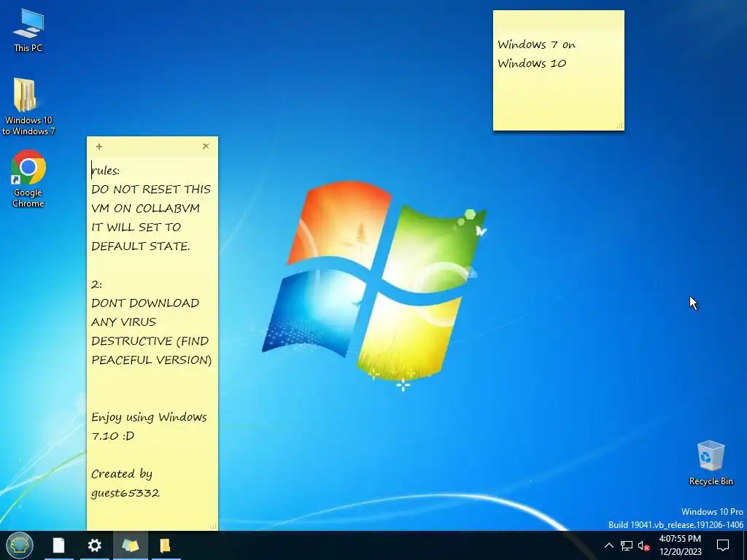The width and height of the screenshot is (747, 560).
Task: Open the File Explorer taskbar icon
Action: coord(166,545)
